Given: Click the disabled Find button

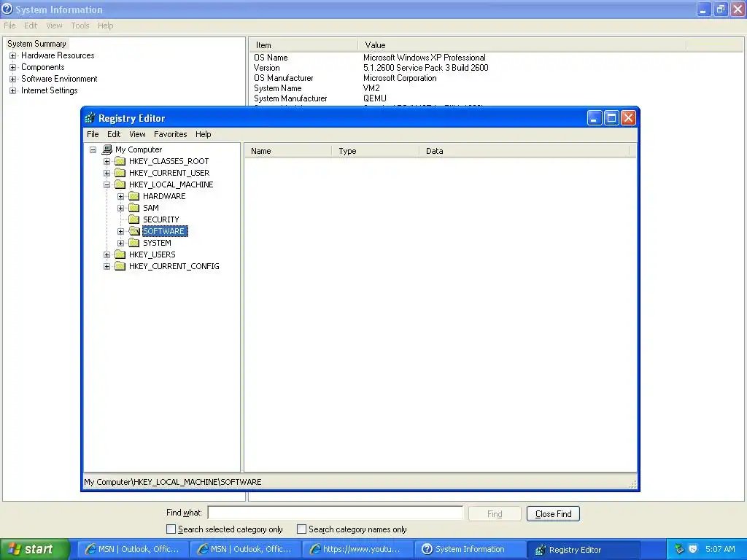Looking at the screenshot, I should [495, 514].
